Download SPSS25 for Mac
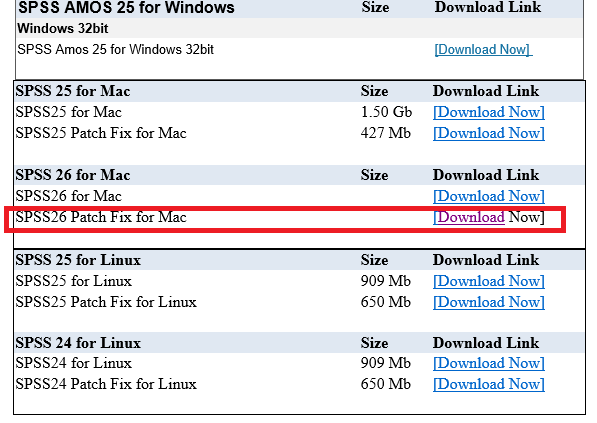This screenshot has height=423, width=597. [489, 112]
